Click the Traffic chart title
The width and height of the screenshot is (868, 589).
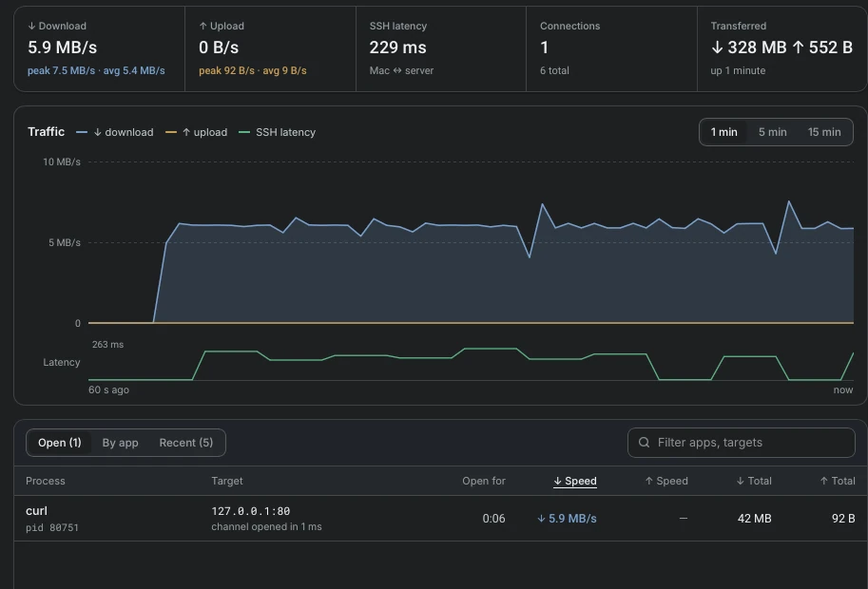46,132
